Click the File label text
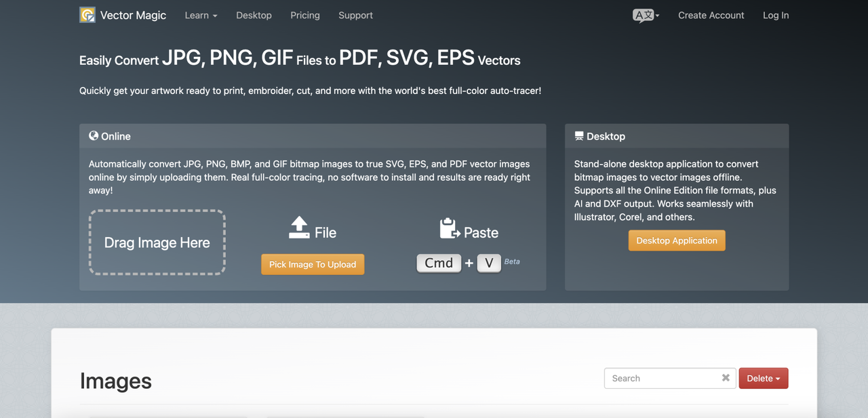This screenshot has width=868, height=418. click(325, 232)
